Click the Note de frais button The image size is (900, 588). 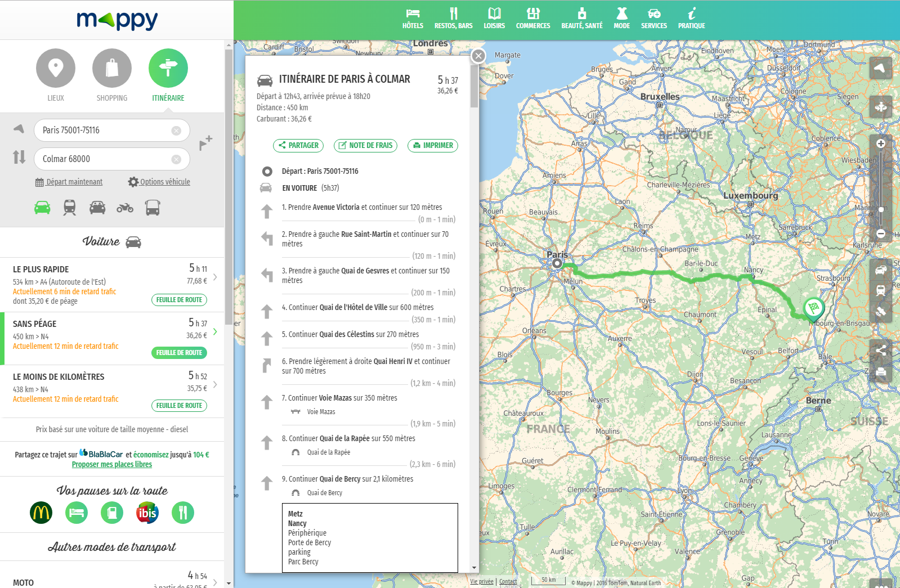pos(365,146)
